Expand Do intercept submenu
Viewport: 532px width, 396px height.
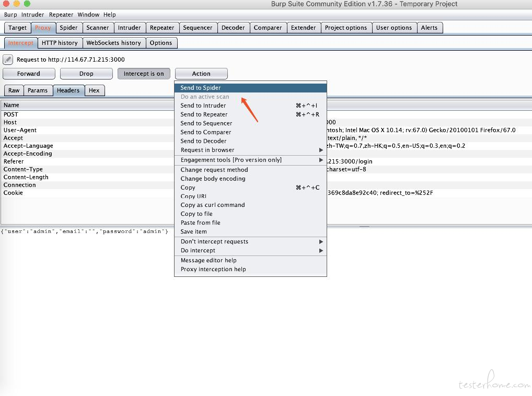(x=250, y=251)
